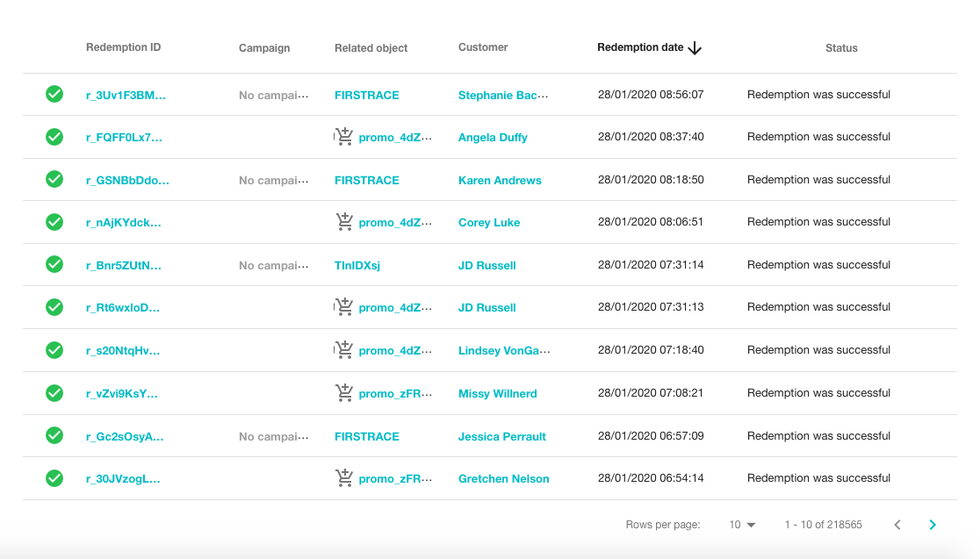Open customer Jessica Perrault profile
This screenshot has height=559, width=980.
click(502, 437)
